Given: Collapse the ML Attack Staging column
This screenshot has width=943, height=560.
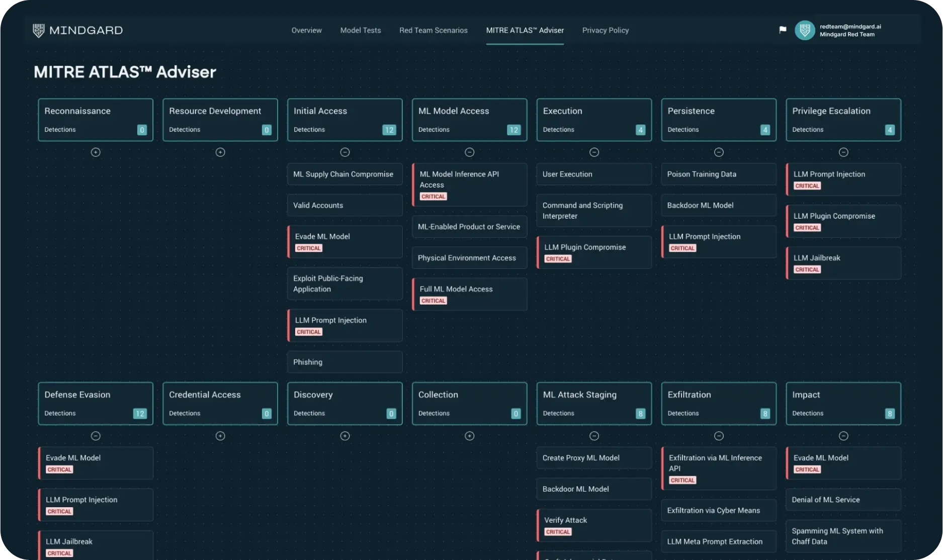Looking at the screenshot, I should (x=594, y=436).
